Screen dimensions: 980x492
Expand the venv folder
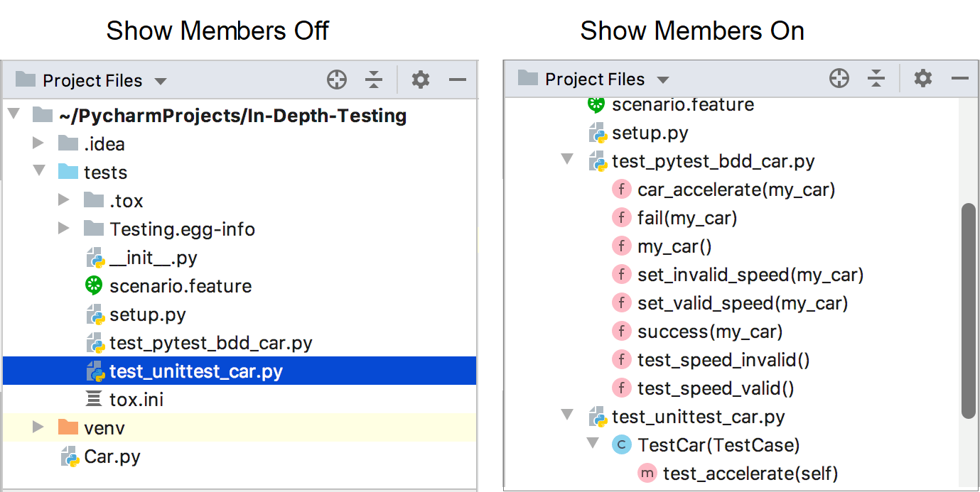pos(38,427)
